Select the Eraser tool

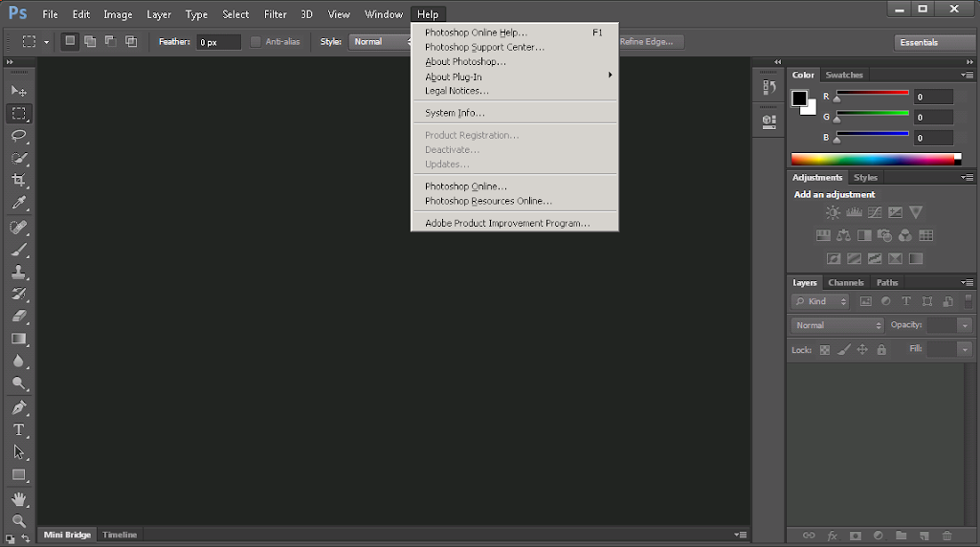pyautogui.click(x=19, y=317)
